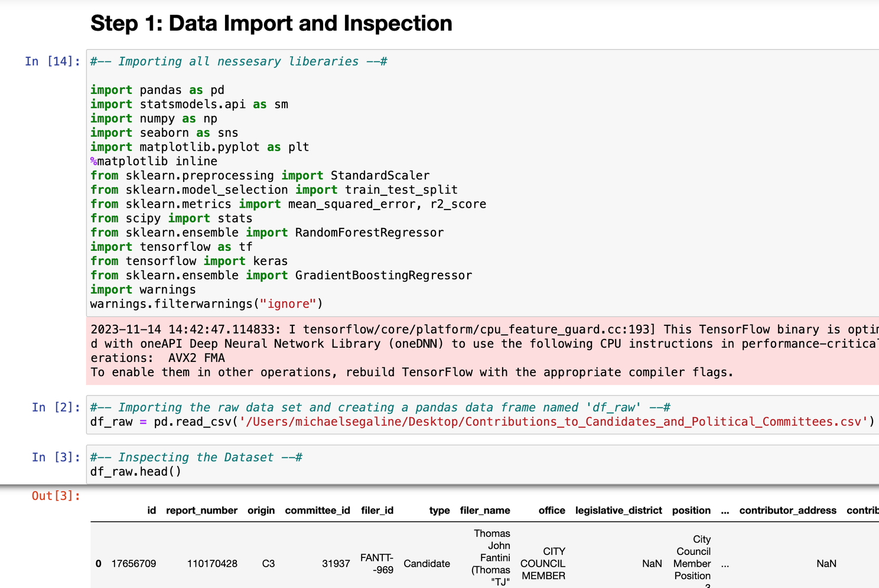Image resolution: width=879 pixels, height=588 pixels.
Task: Click the 'legislative_district' column header
Action: pyautogui.click(x=618, y=511)
